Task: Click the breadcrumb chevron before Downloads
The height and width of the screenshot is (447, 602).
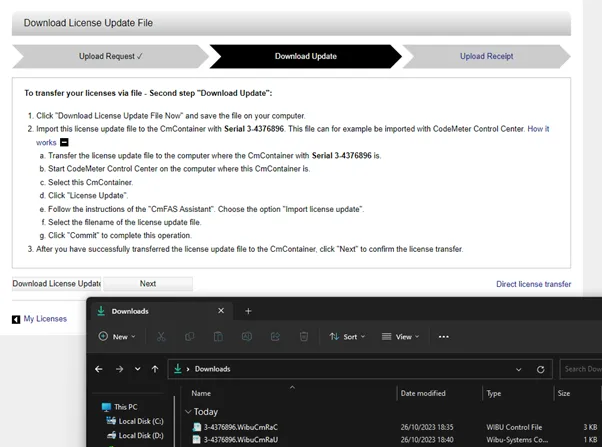Action: click(x=188, y=369)
